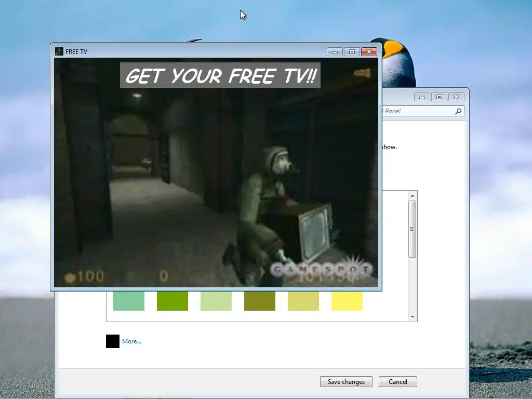Select the teal green color swatch

pyautogui.click(x=129, y=301)
